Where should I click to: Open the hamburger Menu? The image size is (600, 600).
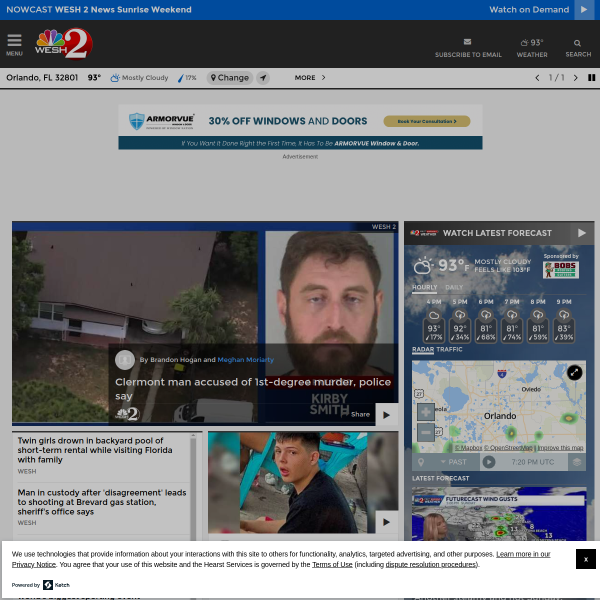pos(14,44)
